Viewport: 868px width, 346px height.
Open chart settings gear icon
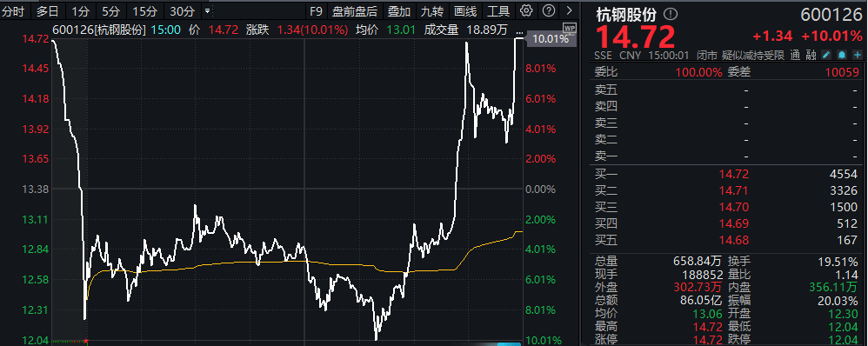[x=526, y=10]
